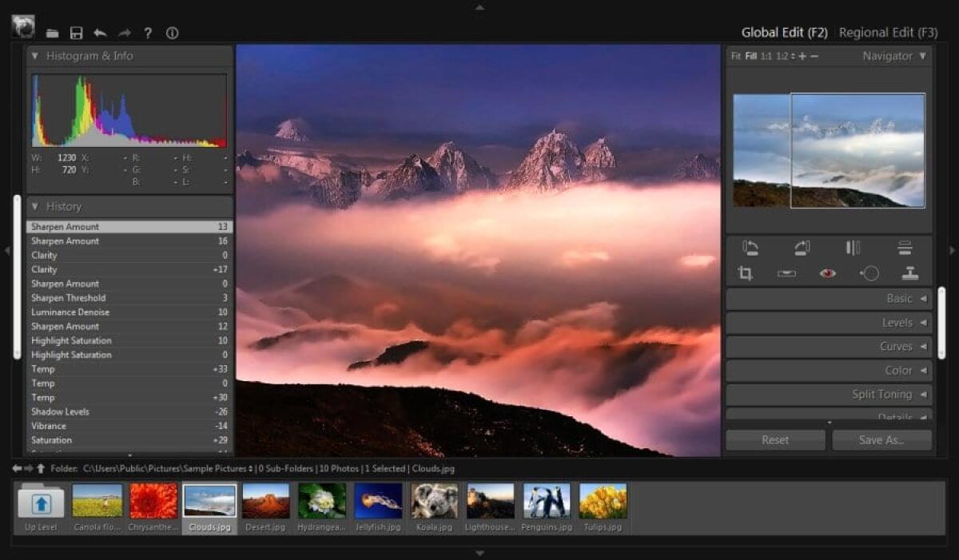Select the Crop tool

[745, 272]
